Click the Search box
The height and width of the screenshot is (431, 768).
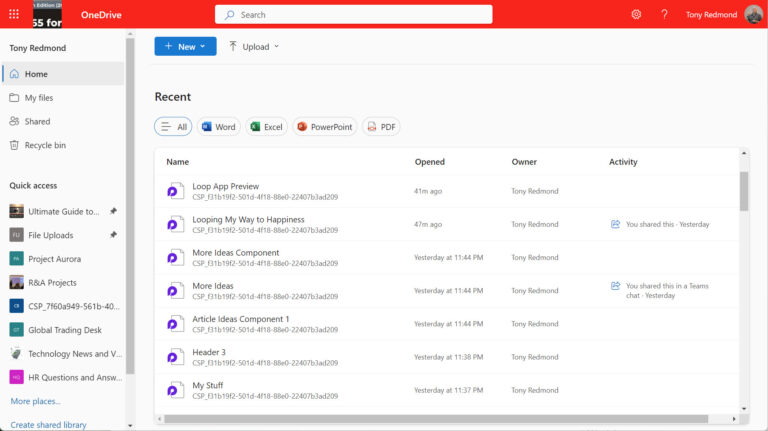353,15
